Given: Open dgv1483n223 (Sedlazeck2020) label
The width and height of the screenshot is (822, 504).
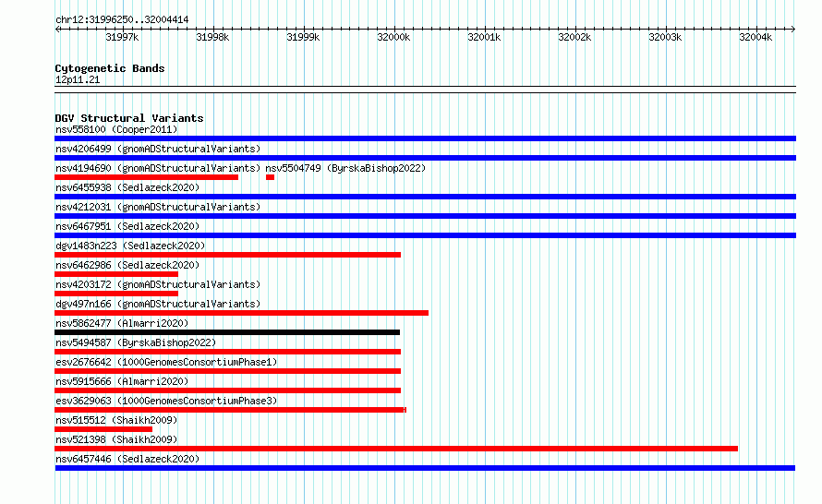Looking at the screenshot, I should click(130, 246).
